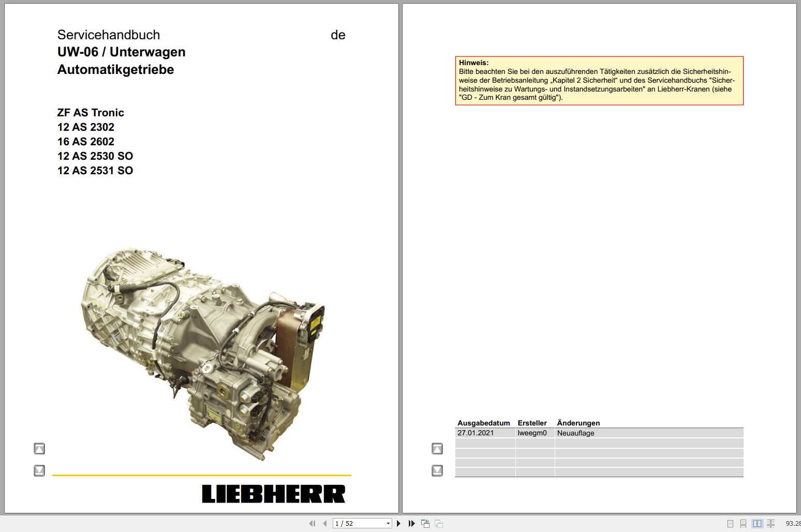Go to the next page
Image resolution: width=801 pixels, height=532 pixels.
pos(398,524)
